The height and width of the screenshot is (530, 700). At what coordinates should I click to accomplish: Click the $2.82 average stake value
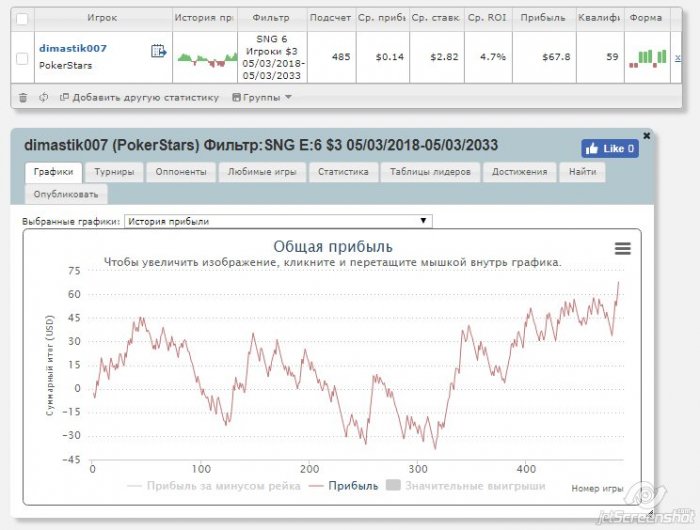[x=444, y=57]
